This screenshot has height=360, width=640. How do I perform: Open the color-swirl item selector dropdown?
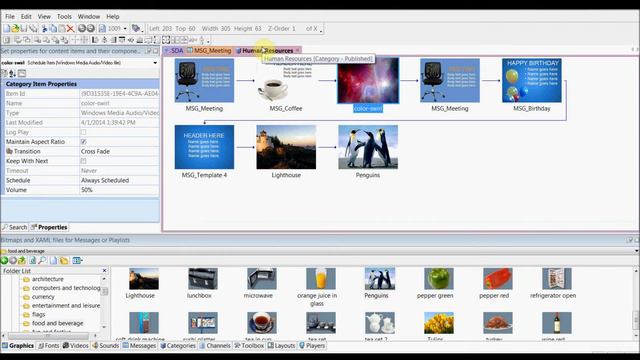[x=155, y=63]
